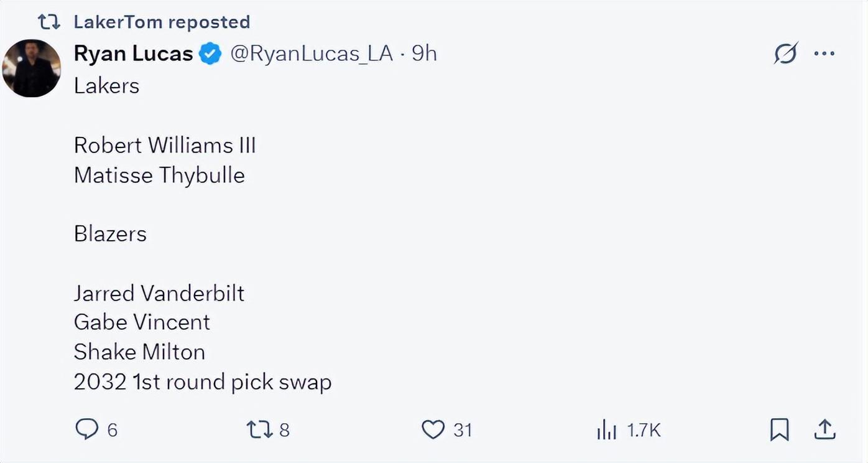Like the post with the heart icon

(x=433, y=429)
